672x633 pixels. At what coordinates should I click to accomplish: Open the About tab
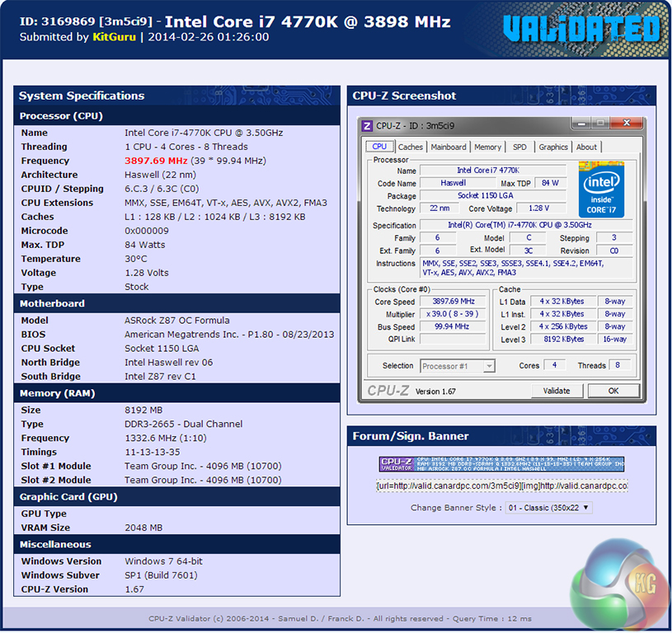(586, 147)
